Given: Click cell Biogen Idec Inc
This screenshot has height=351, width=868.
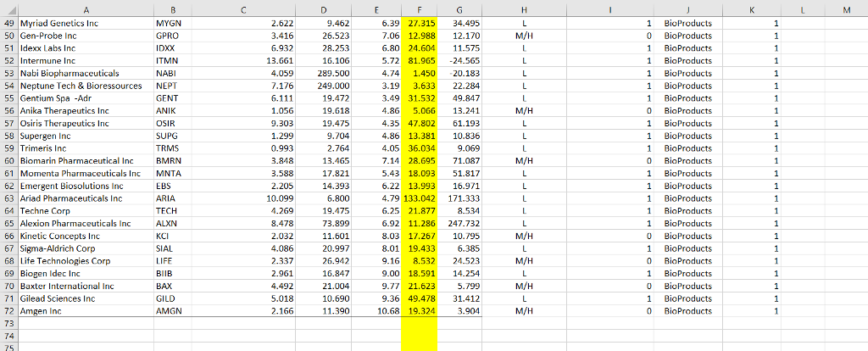Looking at the screenshot, I should 86,274.
